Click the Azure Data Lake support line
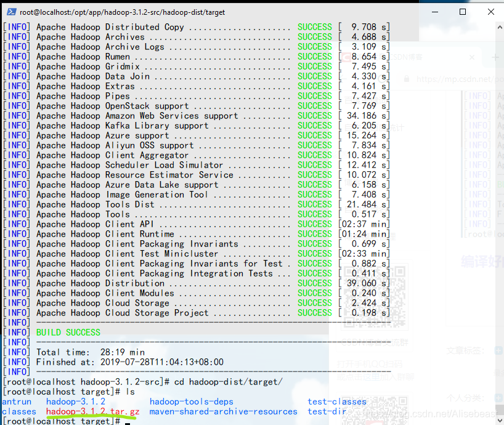Image resolution: width=504 pixels, height=425 pixels. pos(196,185)
